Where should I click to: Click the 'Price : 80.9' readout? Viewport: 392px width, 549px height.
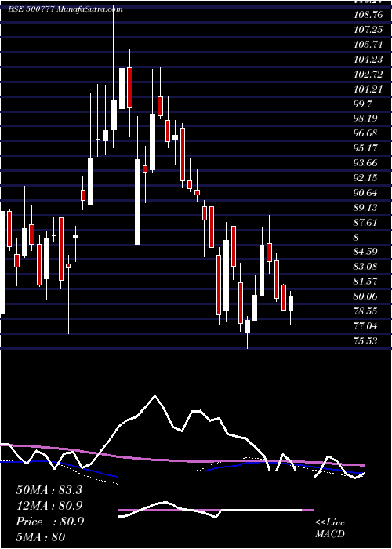click(49, 522)
